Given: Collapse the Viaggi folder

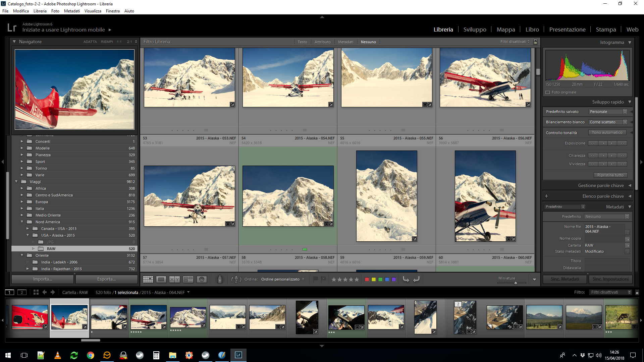Looking at the screenshot, I should [x=16, y=182].
